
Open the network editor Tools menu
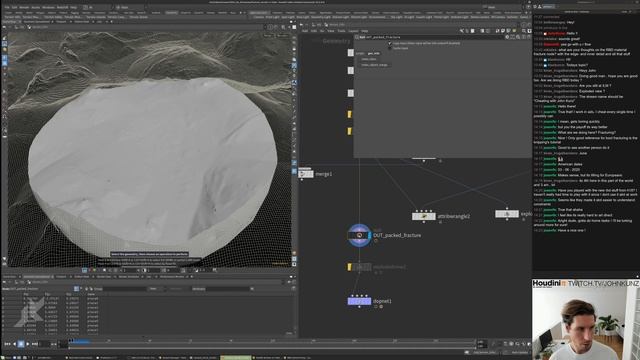pyautogui.click(x=341, y=31)
